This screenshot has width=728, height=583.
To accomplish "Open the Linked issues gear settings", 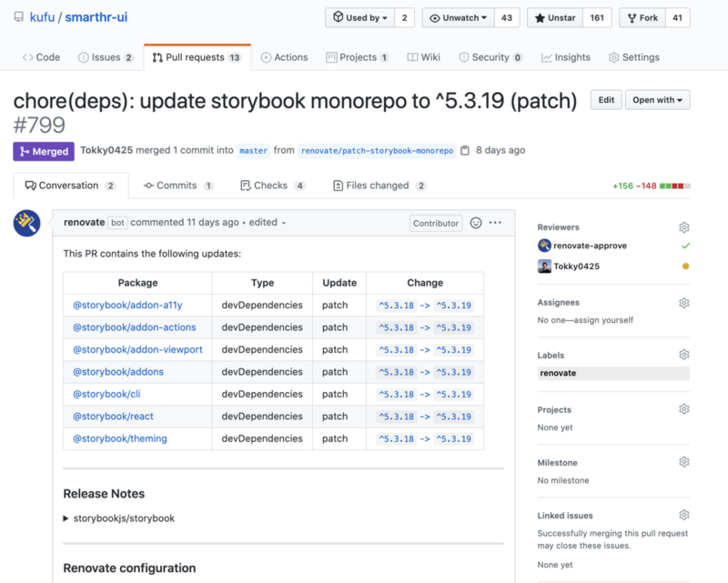I will (684, 515).
